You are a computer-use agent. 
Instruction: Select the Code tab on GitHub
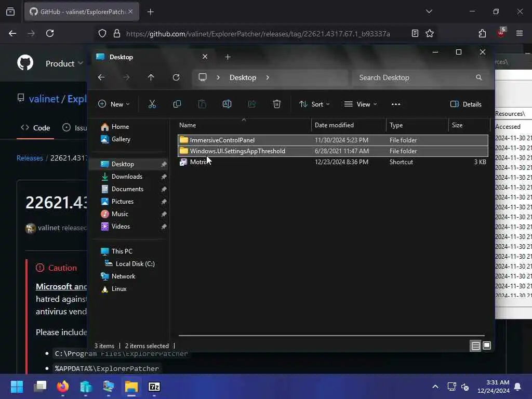[35, 128]
